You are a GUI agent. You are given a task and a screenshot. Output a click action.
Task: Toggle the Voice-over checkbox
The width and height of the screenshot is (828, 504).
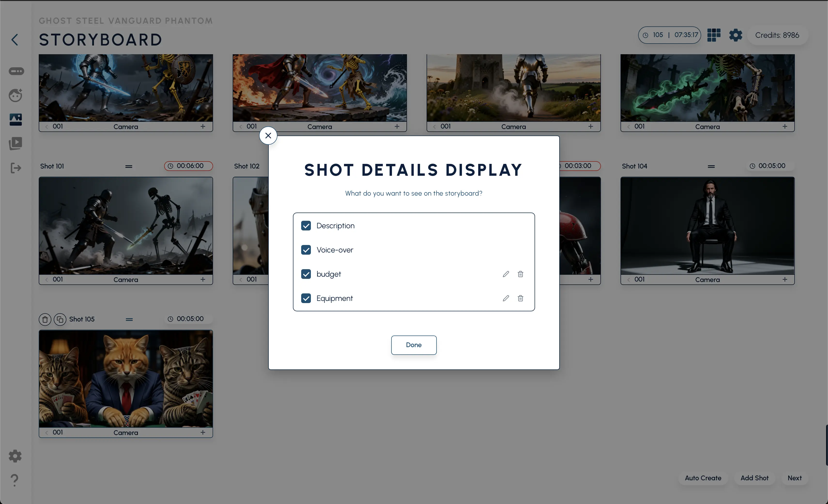[306, 250]
